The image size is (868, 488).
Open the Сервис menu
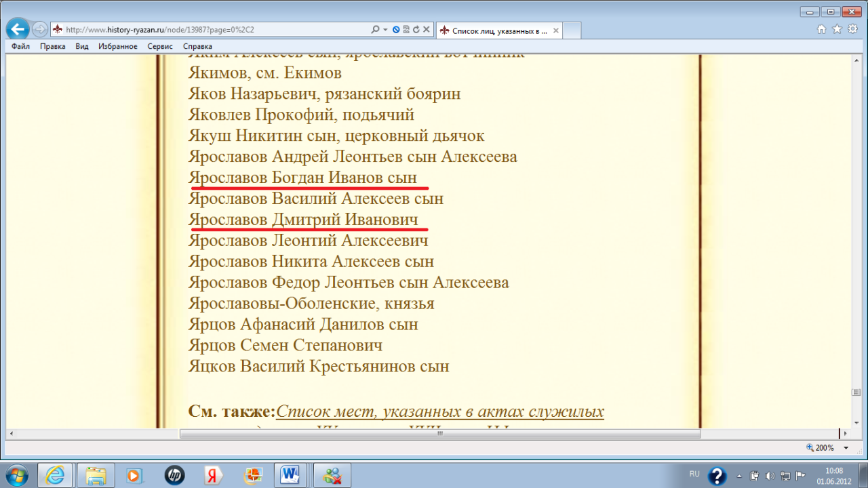pos(160,46)
